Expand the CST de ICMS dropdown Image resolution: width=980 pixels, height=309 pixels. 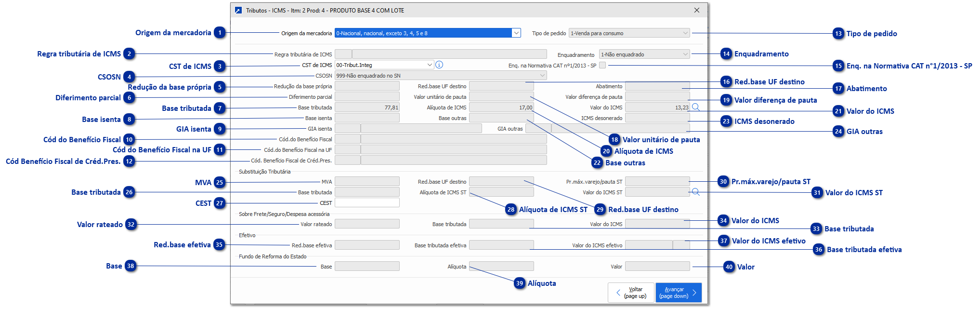430,65
